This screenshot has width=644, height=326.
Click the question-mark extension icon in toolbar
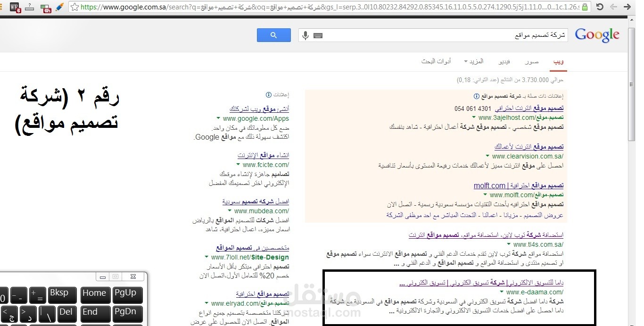[x=30, y=7]
